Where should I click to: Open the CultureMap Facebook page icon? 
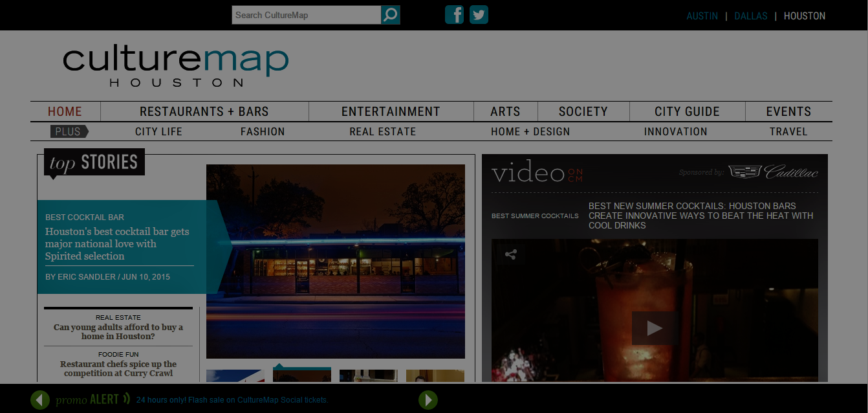tap(455, 14)
